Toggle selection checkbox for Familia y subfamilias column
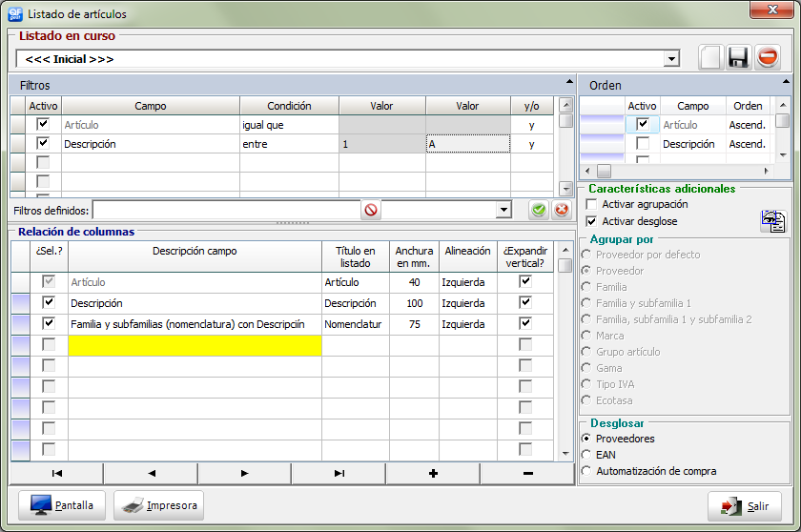 coord(49,324)
